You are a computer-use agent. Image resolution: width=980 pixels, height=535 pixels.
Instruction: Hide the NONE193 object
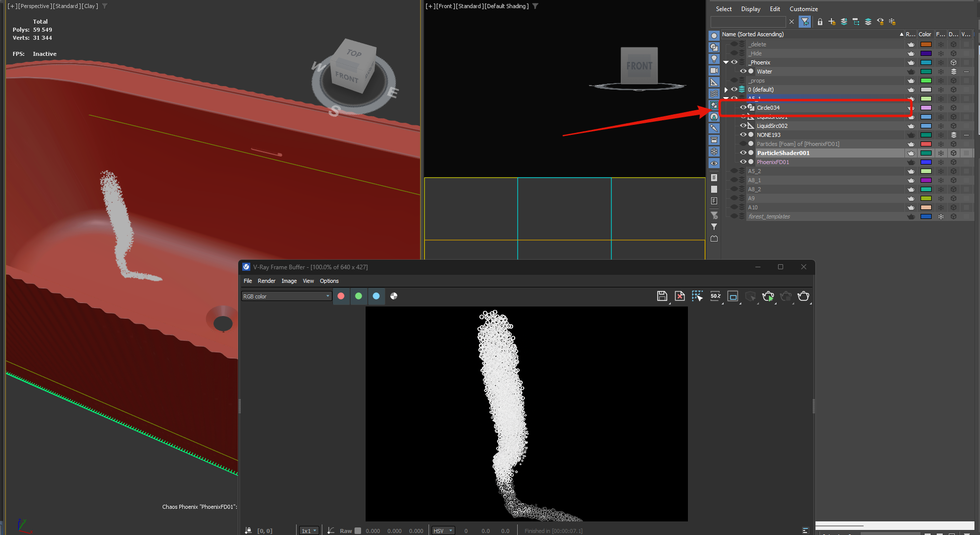[743, 134]
